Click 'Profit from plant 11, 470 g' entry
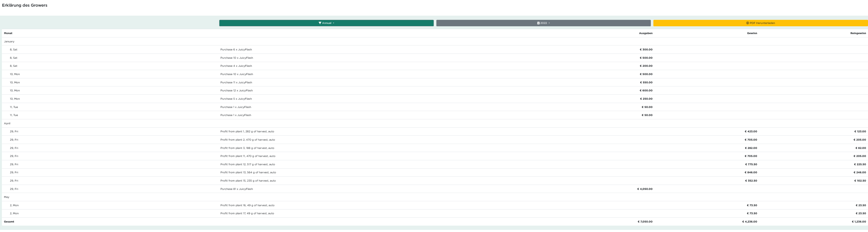Image resolution: width=868 pixels, height=232 pixels. [248, 156]
